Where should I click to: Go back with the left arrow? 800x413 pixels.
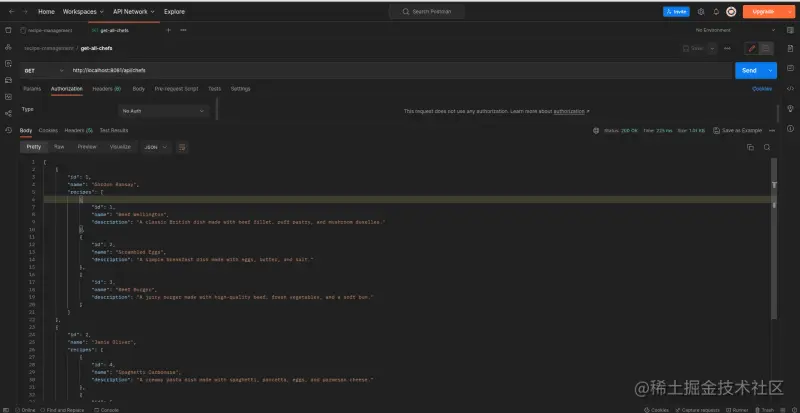12,11
